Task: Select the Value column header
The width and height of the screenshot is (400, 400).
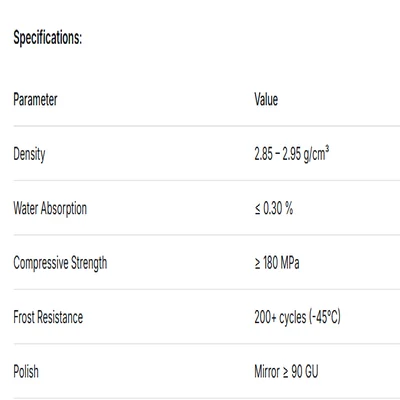Action: click(266, 100)
